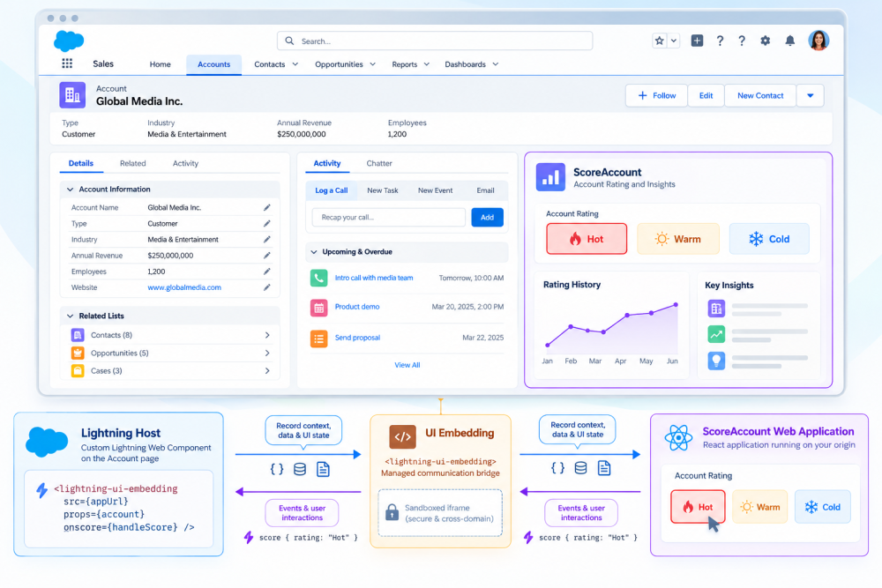Open the Reports nav dropdown chevron
This screenshot has width=882, height=588.
[x=426, y=64]
